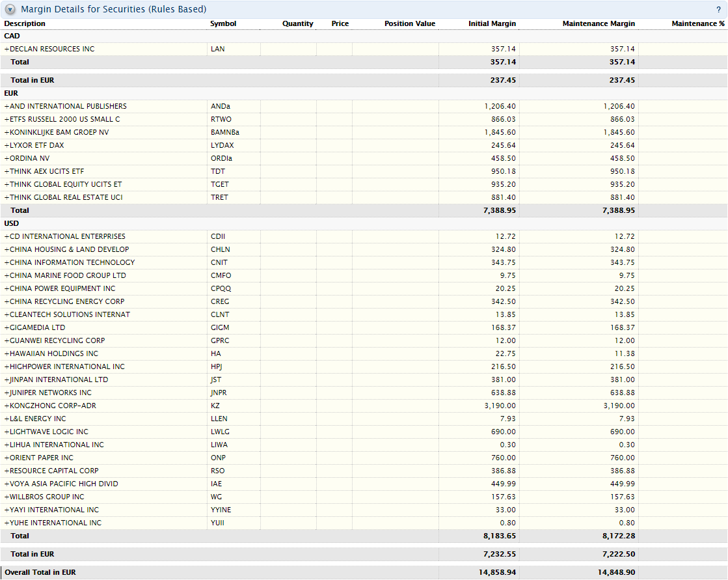Select the USD currency group heading
Screen dimensions: 728x580
[12, 223]
